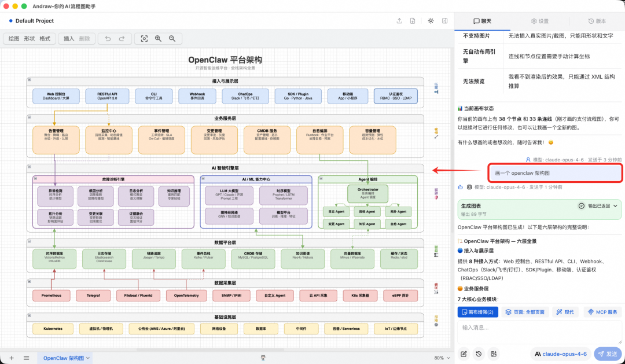The image size is (625, 364).
Task: Toggle light/dark theme sun icon
Action: pos(431,21)
